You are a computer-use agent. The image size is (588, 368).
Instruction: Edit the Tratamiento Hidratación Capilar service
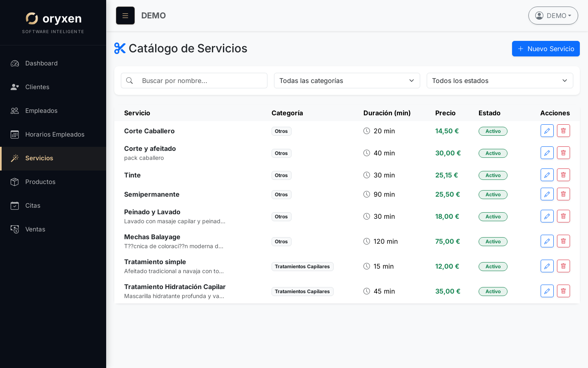pyautogui.click(x=547, y=291)
